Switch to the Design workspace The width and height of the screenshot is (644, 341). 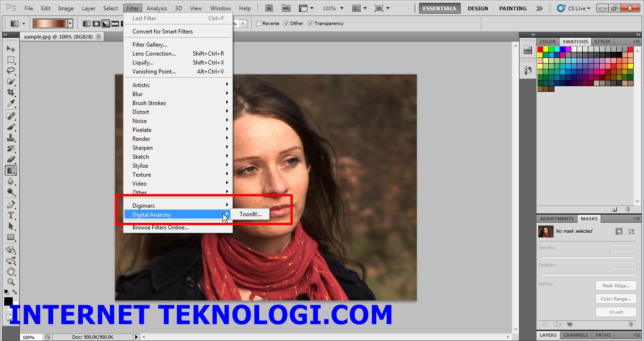(x=478, y=8)
